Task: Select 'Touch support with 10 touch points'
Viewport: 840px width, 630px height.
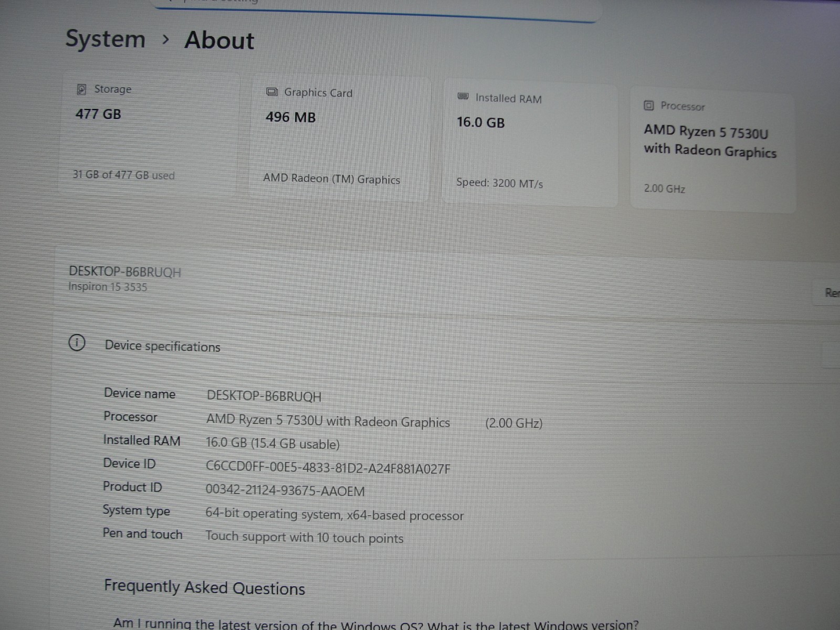Action: click(x=304, y=537)
